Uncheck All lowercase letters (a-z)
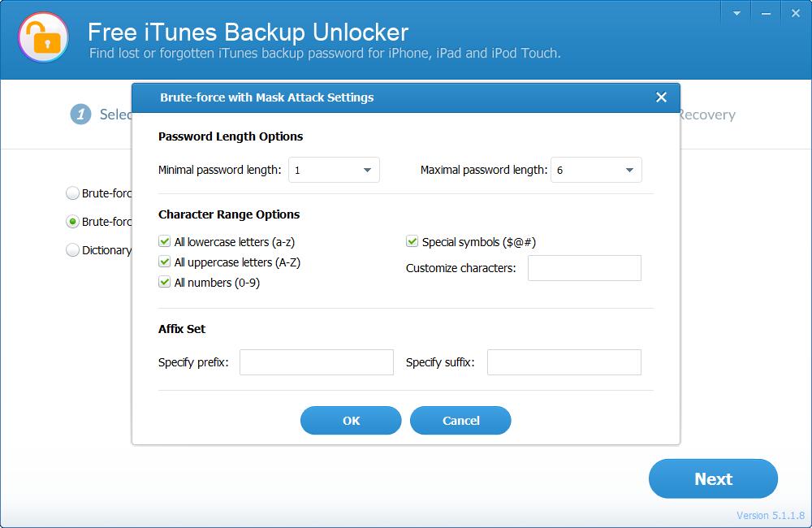This screenshot has height=528, width=812. [165, 241]
